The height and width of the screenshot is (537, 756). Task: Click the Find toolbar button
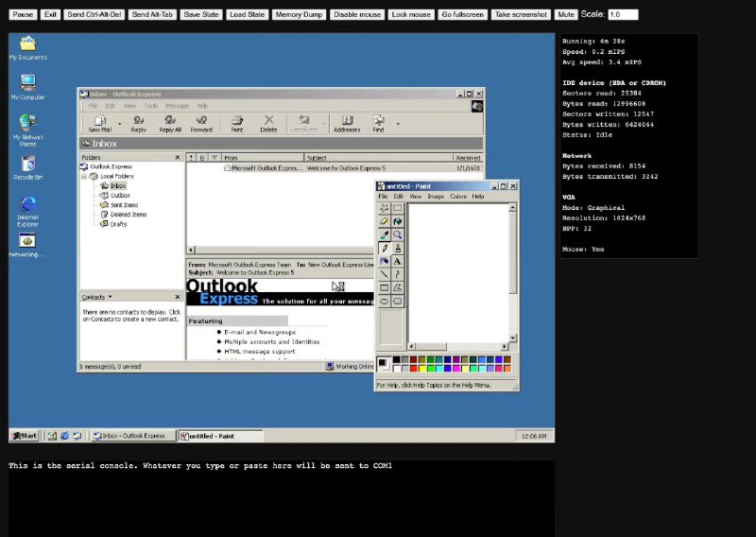379,124
